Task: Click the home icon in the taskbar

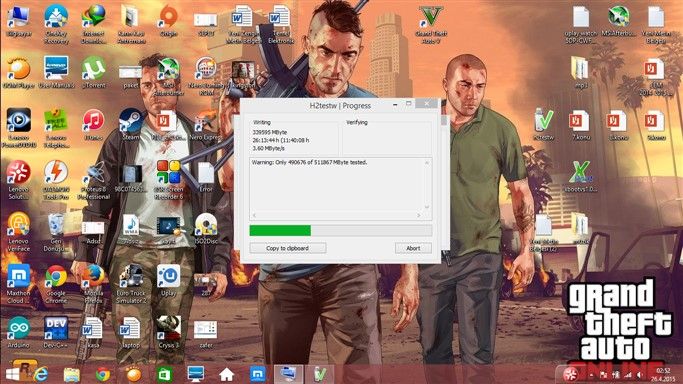Action: (x=227, y=374)
